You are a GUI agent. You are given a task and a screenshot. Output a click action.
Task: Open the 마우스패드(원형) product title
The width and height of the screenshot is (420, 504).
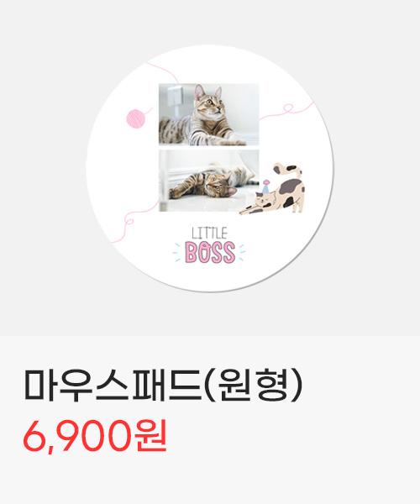163,385
